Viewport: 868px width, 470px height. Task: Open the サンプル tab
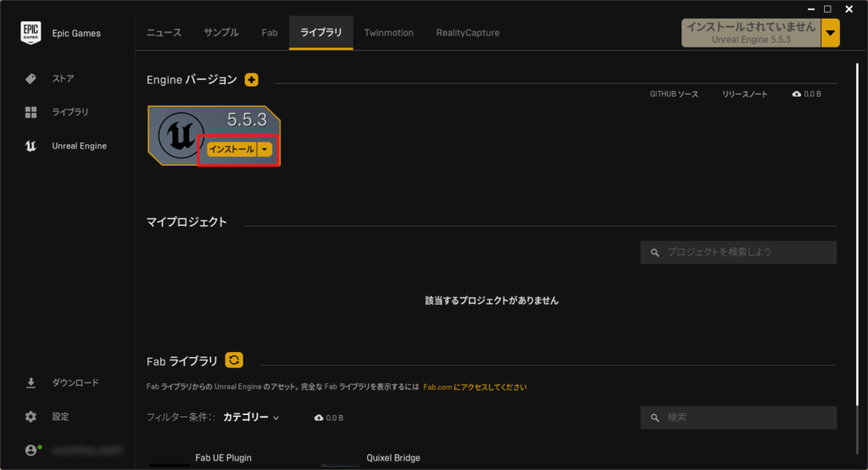(x=221, y=33)
